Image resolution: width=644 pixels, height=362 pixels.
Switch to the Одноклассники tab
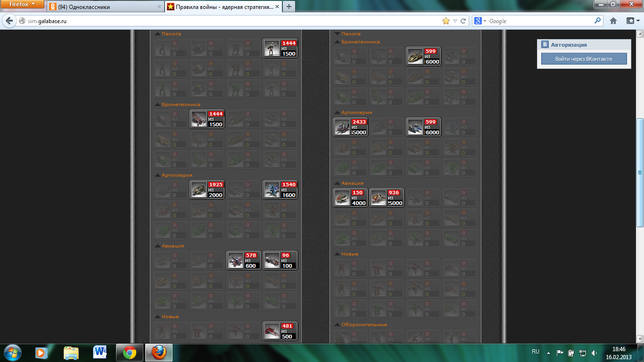(x=105, y=7)
